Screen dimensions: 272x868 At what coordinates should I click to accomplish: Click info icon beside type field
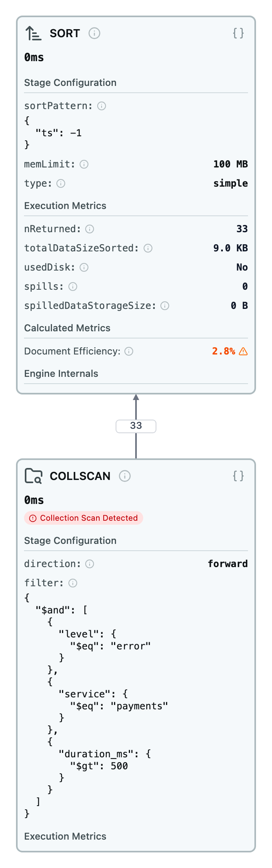(61, 183)
